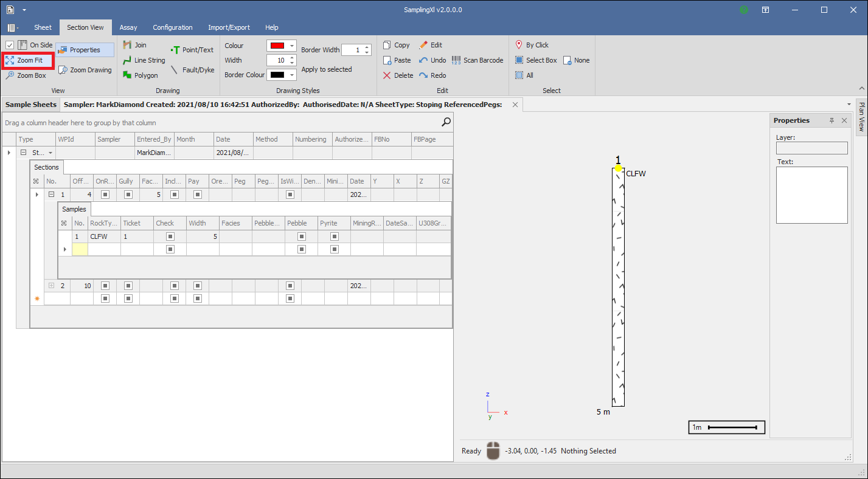Pick the Point/Text tool
The width and height of the screenshot is (868, 479).
(192, 50)
